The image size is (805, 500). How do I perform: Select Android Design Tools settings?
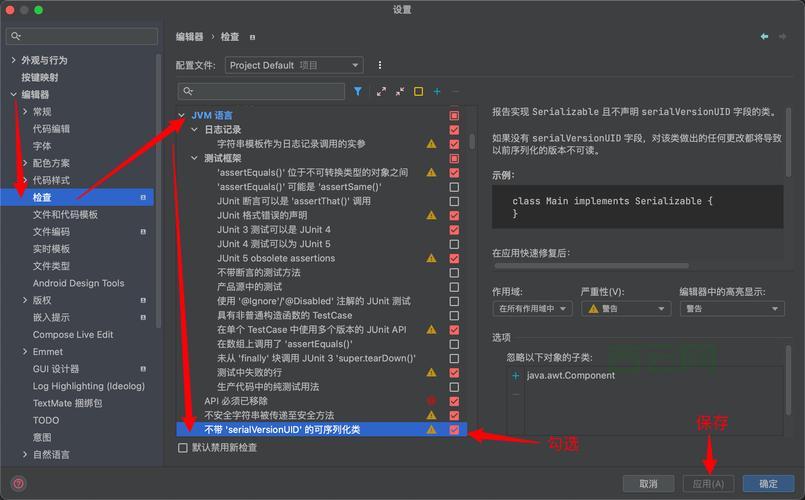79,283
